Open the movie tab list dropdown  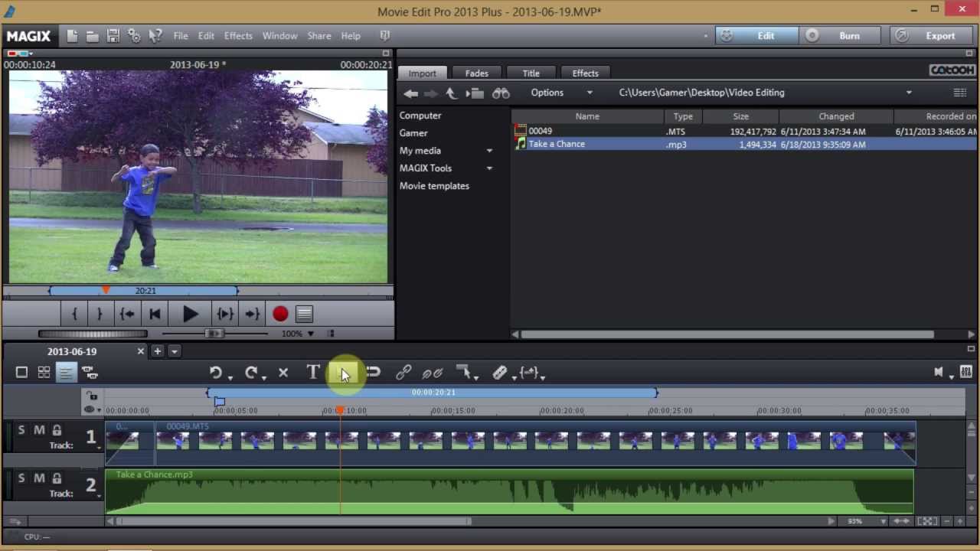click(x=175, y=351)
